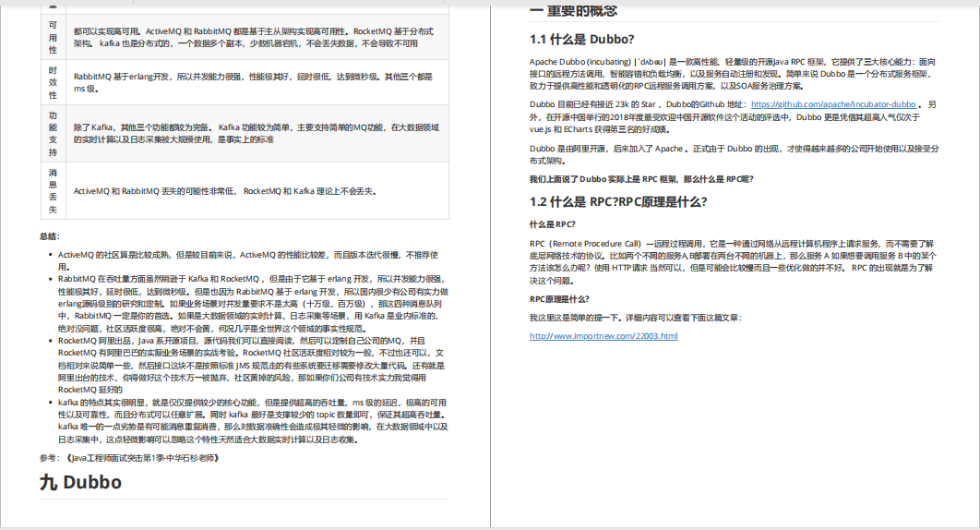Click the line '我这里这是简单的提一下'
The width and height of the screenshot is (980, 530).
[636, 318]
